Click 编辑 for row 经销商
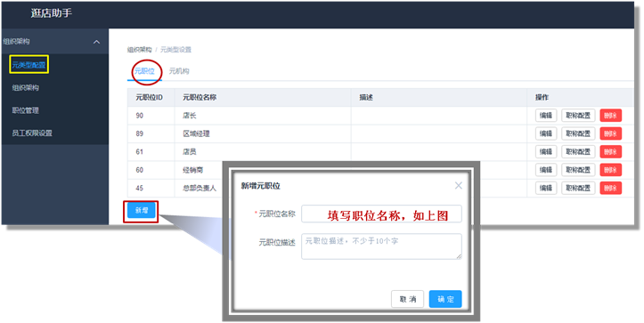Screen dimensions: 644x323 coord(546,169)
